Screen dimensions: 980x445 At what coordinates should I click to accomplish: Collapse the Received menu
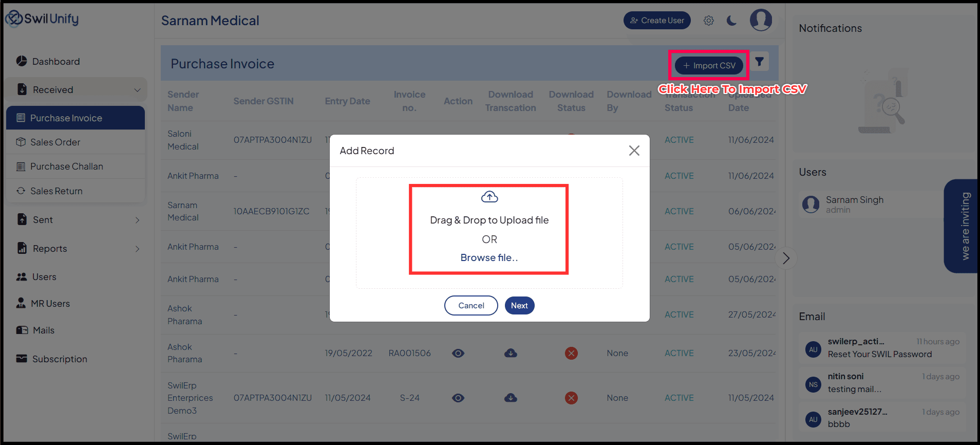(x=76, y=90)
